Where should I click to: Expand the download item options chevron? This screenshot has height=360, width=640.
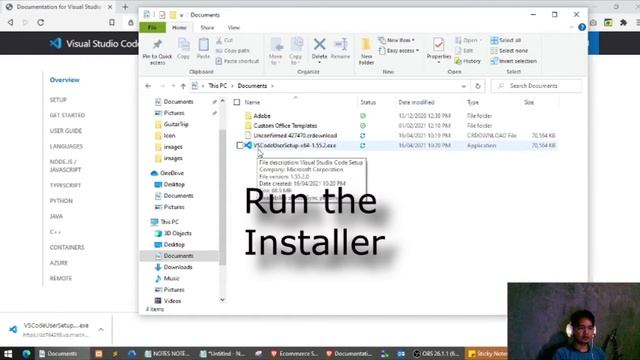[101, 330]
